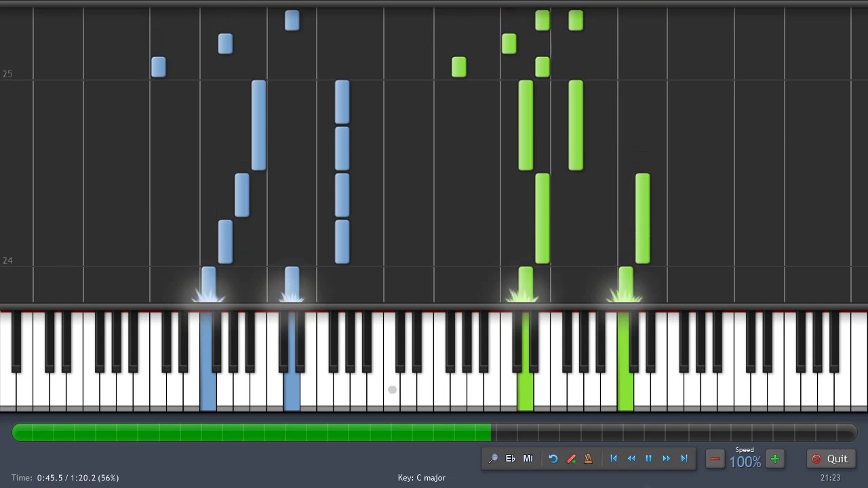Click the highest-pitched lit green piano key
868x488 pixels.
coord(625,390)
